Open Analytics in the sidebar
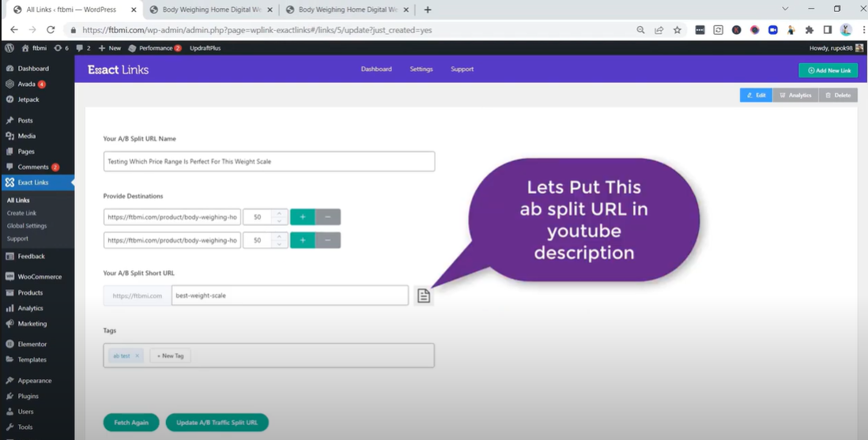 pos(30,308)
